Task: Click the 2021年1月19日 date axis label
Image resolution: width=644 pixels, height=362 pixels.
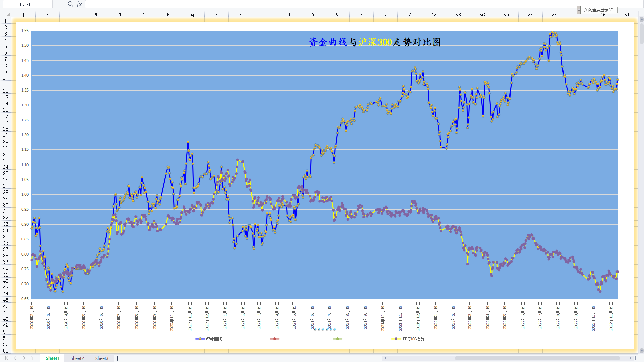Action: (225, 315)
